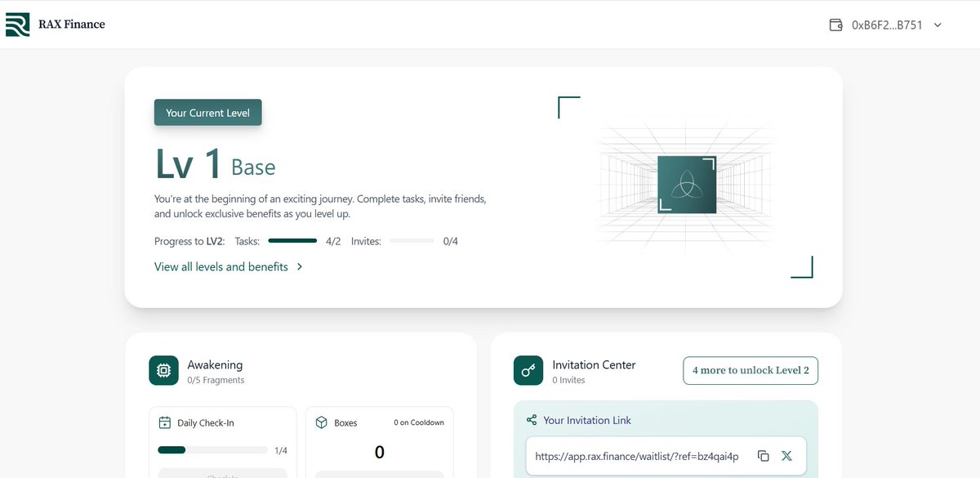Click the level emblem graphic
This screenshot has height=478, width=980.
click(x=687, y=185)
